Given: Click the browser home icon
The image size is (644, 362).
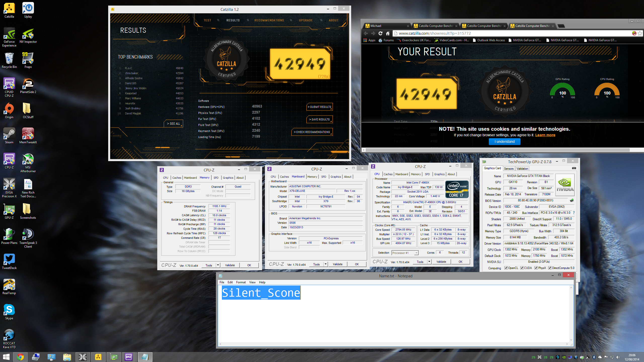Looking at the screenshot, I should 388,33.
